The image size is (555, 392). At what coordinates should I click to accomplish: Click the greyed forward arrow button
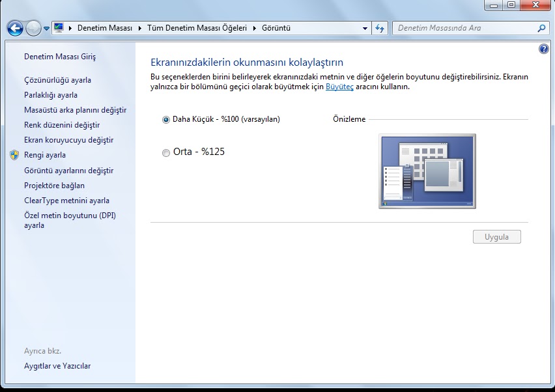tap(33, 28)
